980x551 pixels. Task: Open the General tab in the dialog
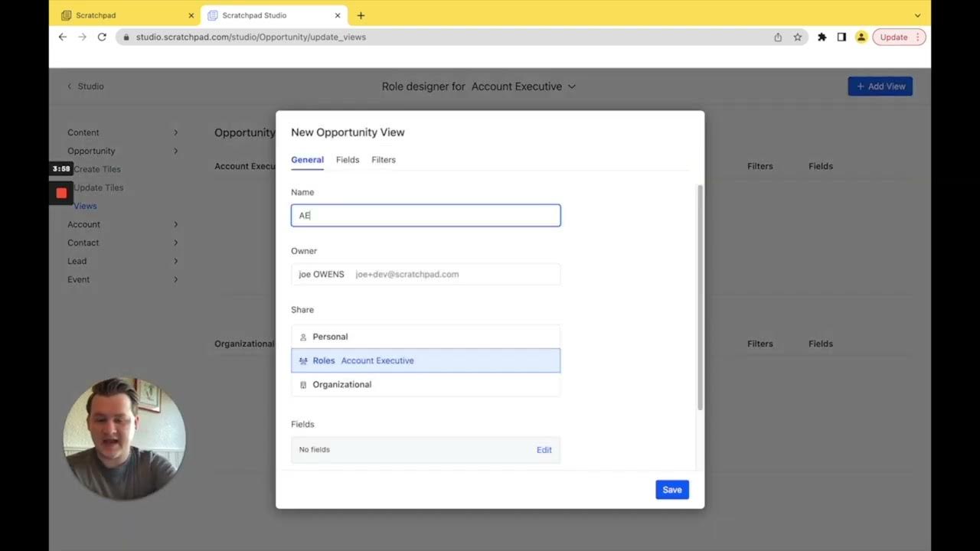pos(307,160)
